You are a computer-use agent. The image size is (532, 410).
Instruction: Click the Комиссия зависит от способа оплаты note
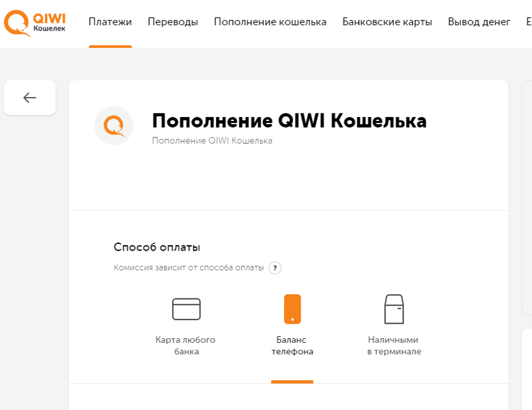[189, 268]
